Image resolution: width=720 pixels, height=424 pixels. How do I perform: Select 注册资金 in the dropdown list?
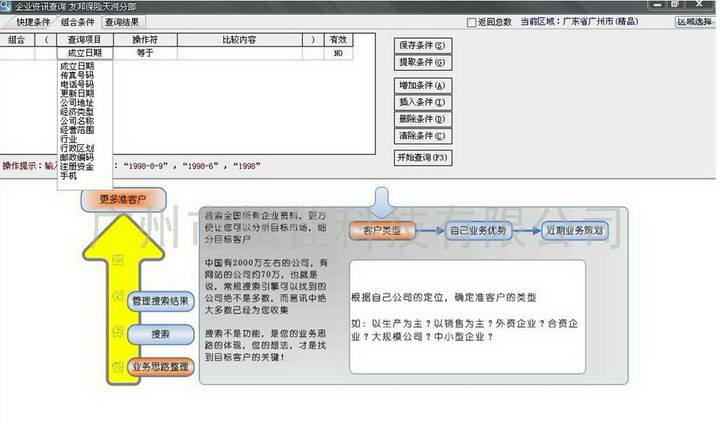(77, 166)
